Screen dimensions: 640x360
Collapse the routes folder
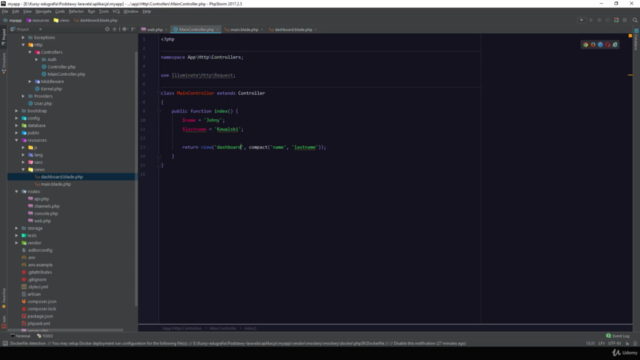[x=17, y=192]
